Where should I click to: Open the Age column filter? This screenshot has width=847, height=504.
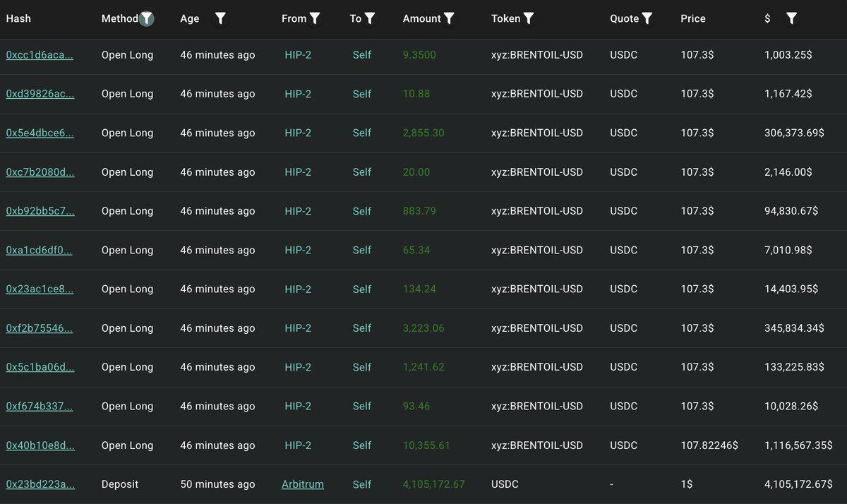[220, 19]
